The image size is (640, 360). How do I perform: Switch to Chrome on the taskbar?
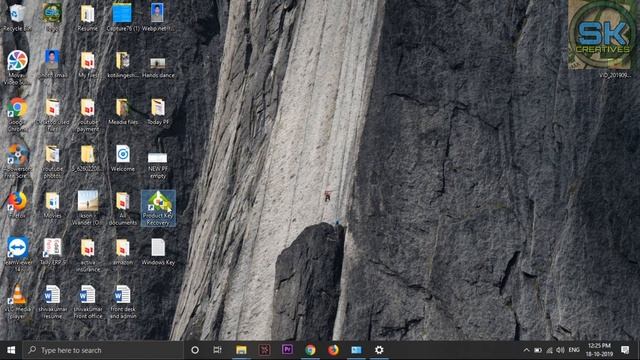(310, 350)
